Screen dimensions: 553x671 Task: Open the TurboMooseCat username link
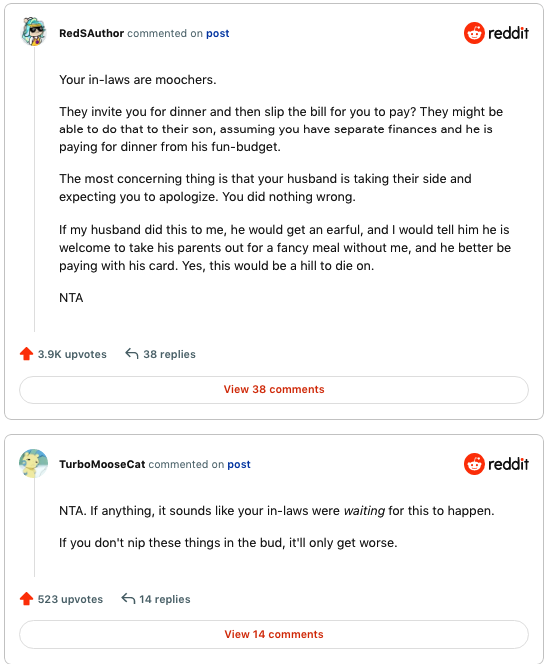tap(102, 464)
